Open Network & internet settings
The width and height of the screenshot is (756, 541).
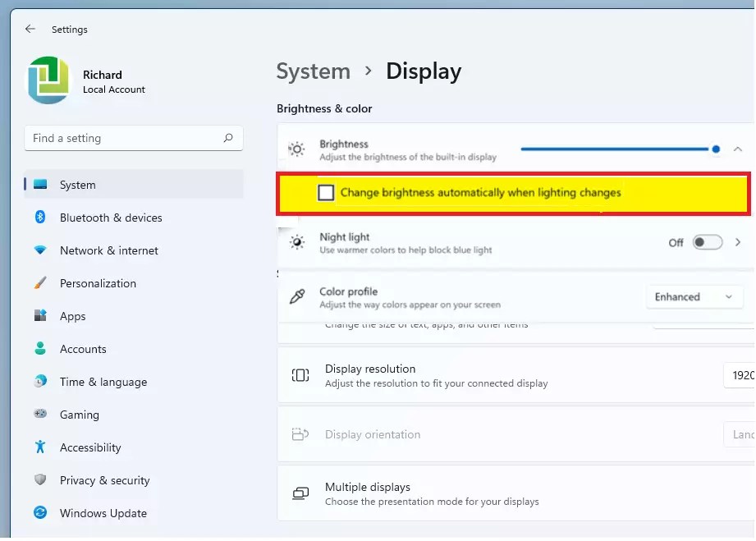click(109, 250)
